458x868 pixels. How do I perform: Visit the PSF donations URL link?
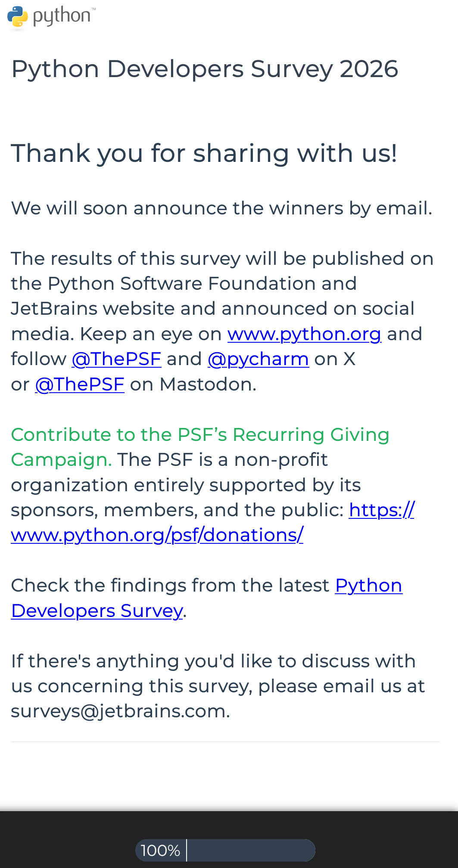coord(157,535)
